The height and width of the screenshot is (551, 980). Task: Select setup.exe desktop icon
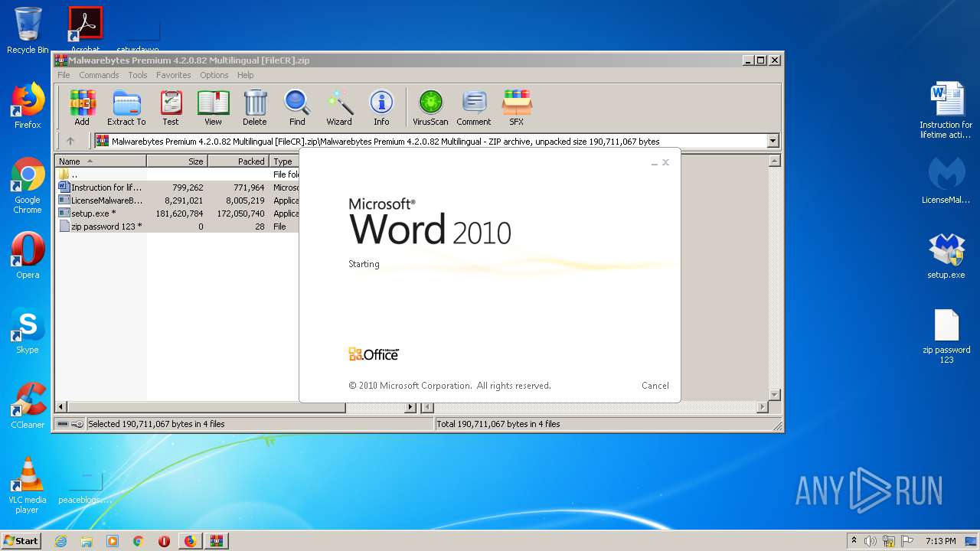coord(946,256)
